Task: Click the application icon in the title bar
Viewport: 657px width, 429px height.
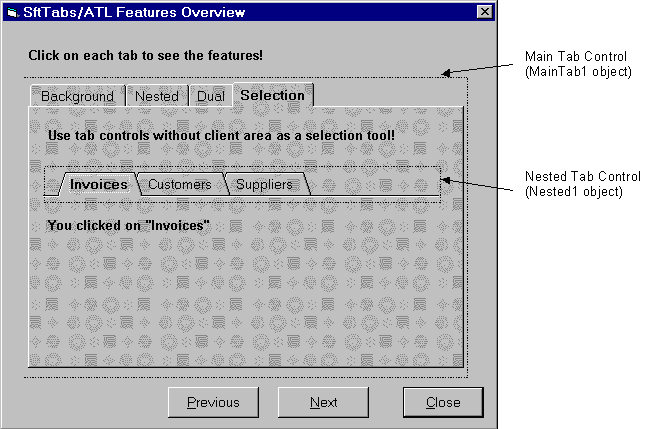Action: [x=12, y=12]
